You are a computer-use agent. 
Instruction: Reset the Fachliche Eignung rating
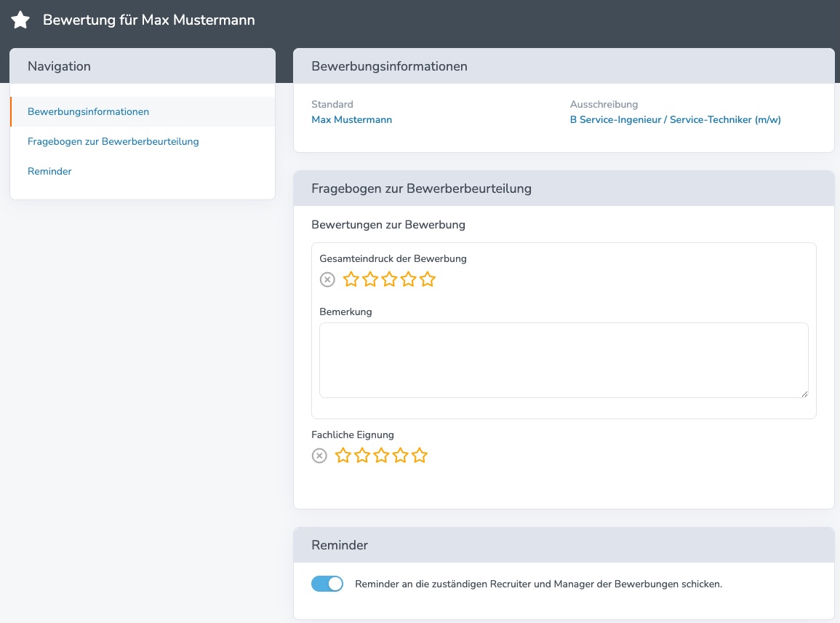coord(319,456)
